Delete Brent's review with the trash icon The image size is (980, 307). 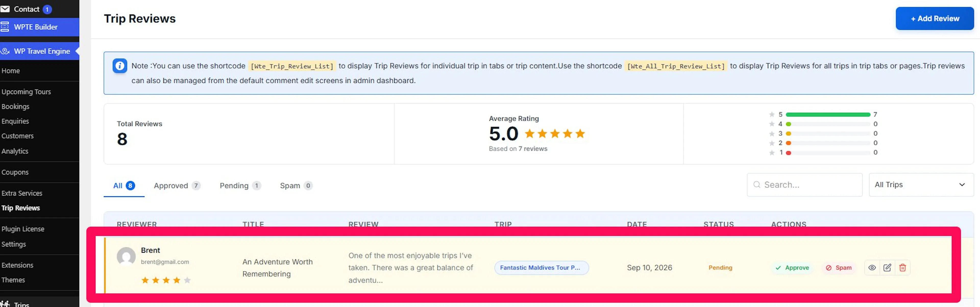click(902, 267)
